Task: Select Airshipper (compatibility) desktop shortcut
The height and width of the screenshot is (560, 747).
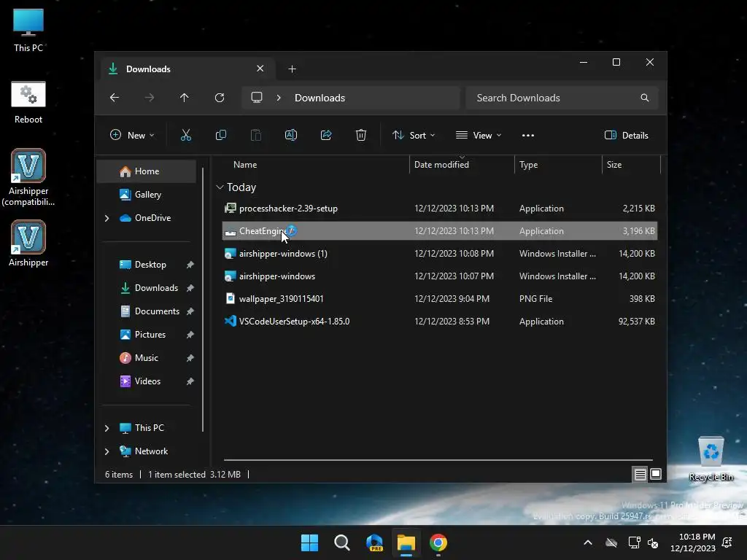Action: click(28, 177)
